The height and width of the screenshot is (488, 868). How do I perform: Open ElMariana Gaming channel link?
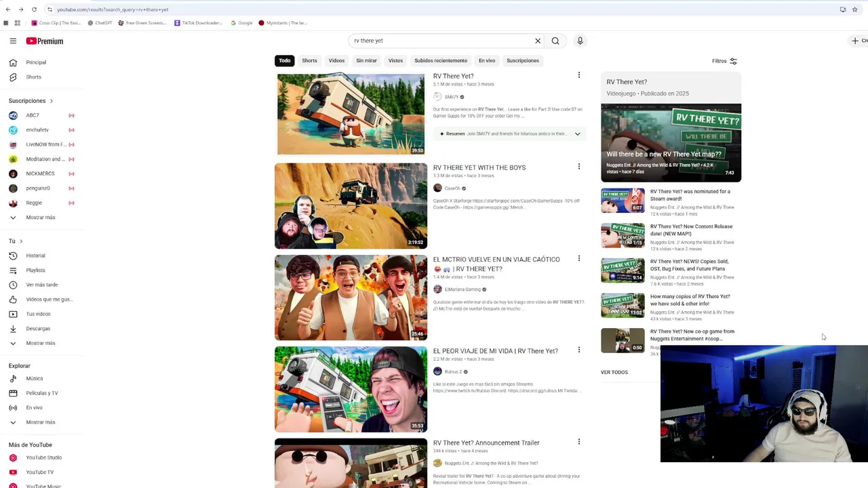[462, 289]
